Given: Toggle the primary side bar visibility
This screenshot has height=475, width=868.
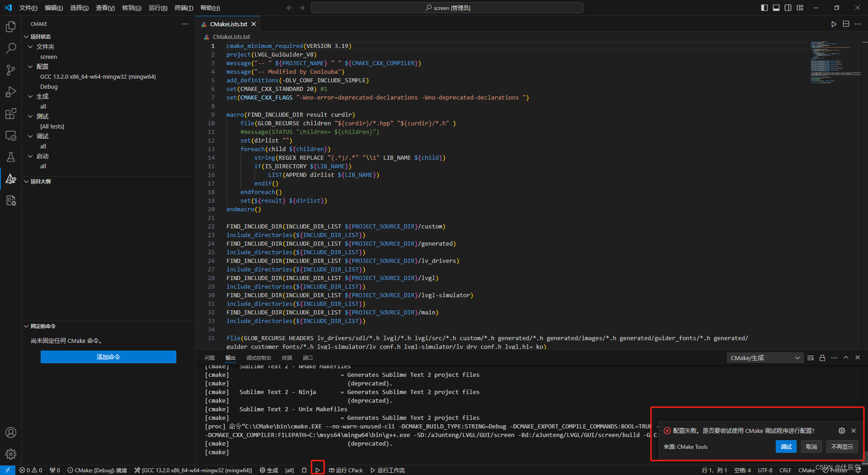Looking at the screenshot, I should (764, 8).
